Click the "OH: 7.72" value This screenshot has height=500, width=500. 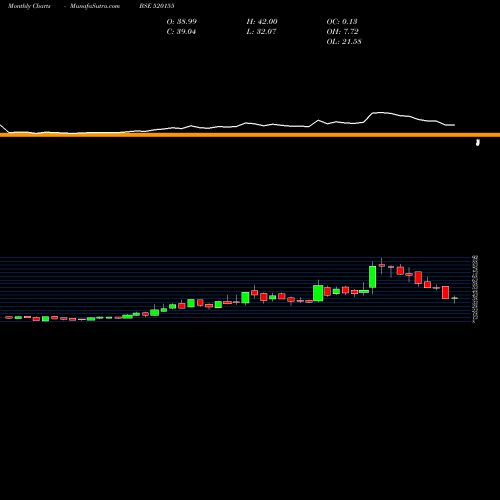click(342, 31)
